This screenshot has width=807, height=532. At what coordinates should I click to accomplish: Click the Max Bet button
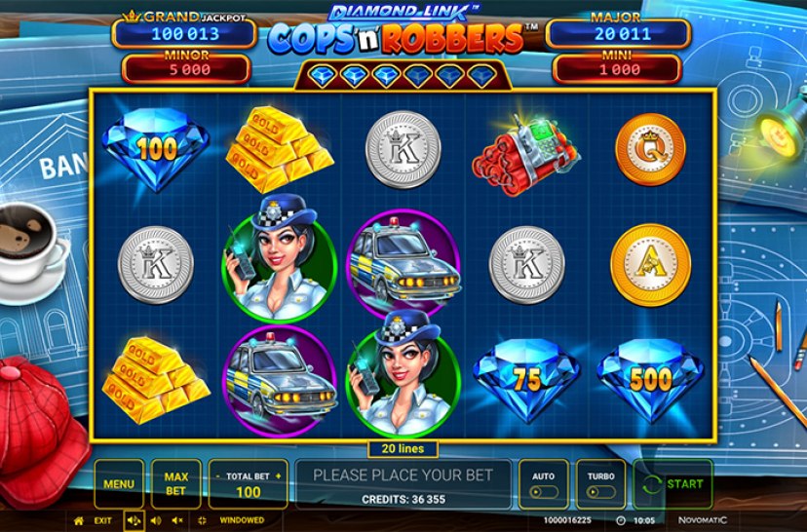click(x=176, y=483)
